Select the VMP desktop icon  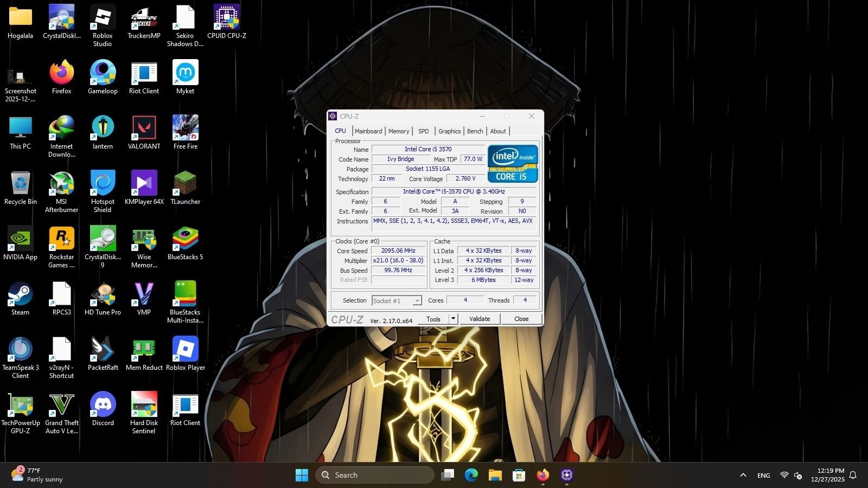pyautogui.click(x=144, y=298)
